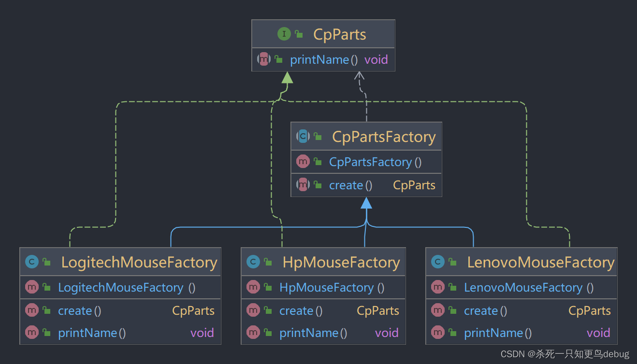Click the CpParts interface title

(x=340, y=34)
